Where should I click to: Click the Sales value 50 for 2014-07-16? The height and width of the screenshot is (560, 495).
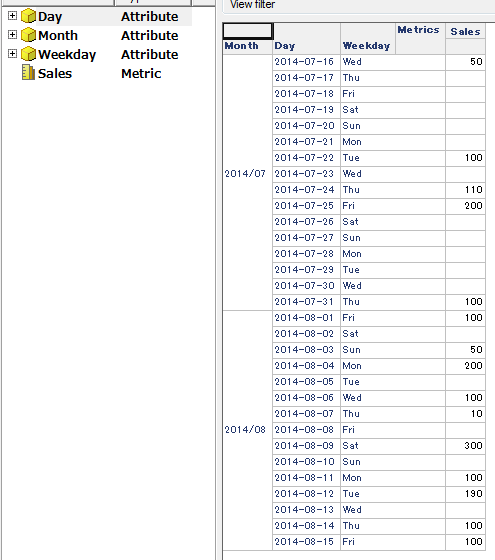tap(465, 62)
